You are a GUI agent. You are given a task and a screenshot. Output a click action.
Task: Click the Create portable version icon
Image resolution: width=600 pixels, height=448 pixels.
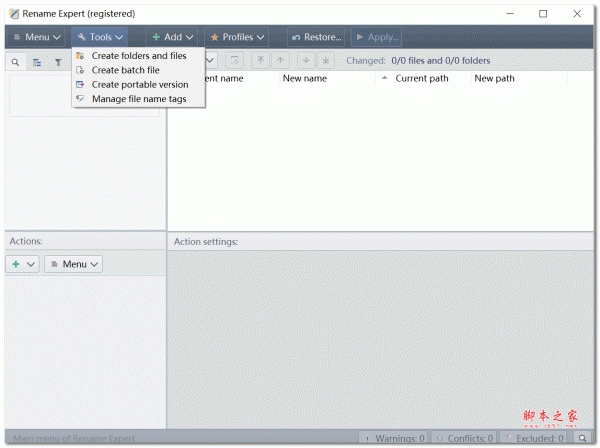pos(80,84)
